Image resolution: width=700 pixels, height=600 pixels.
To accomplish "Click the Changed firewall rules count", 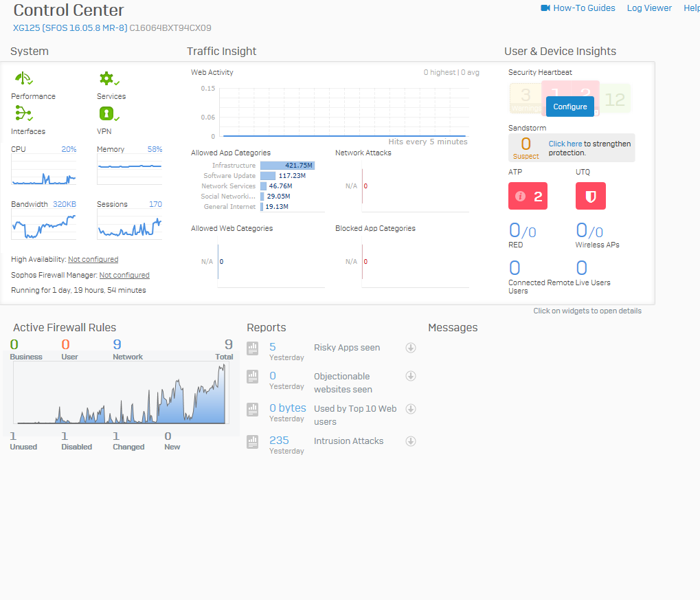I will tap(116, 436).
